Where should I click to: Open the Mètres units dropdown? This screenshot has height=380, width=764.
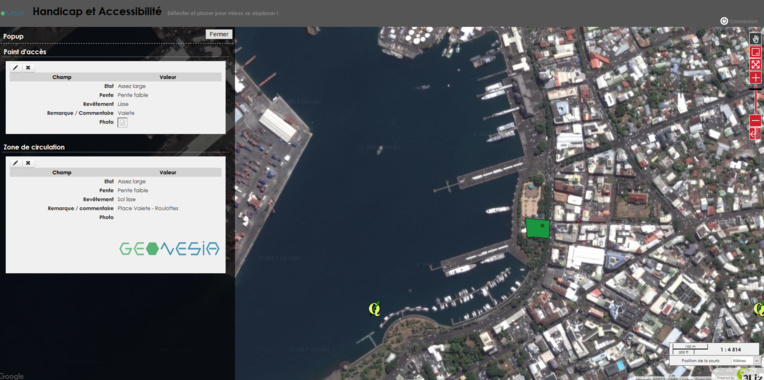click(745, 360)
